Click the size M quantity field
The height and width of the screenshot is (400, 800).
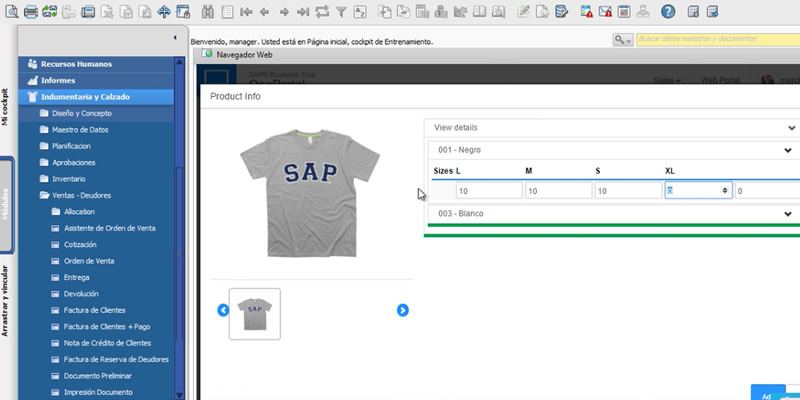tap(557, 190)
